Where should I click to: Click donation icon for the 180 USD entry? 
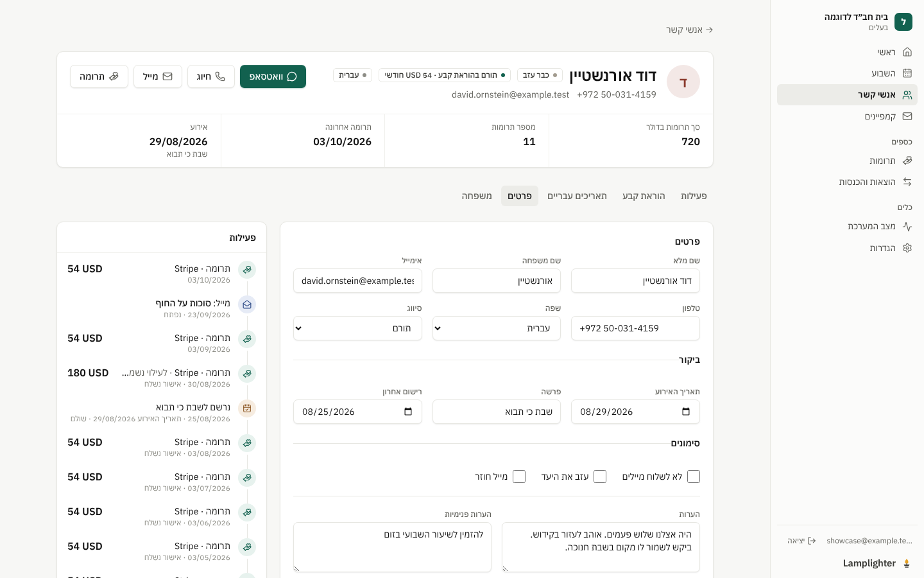247,374
